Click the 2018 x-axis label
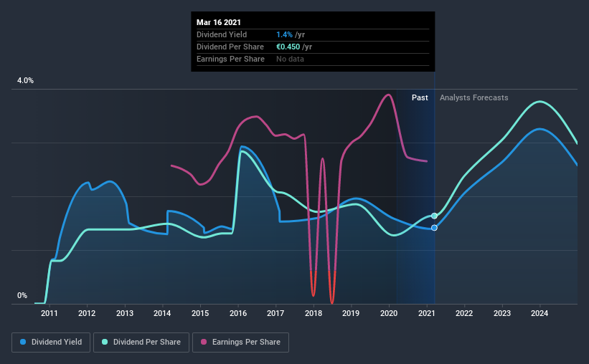Image resolution: width=589 pixels, height=364 pixels. [314, 313]
